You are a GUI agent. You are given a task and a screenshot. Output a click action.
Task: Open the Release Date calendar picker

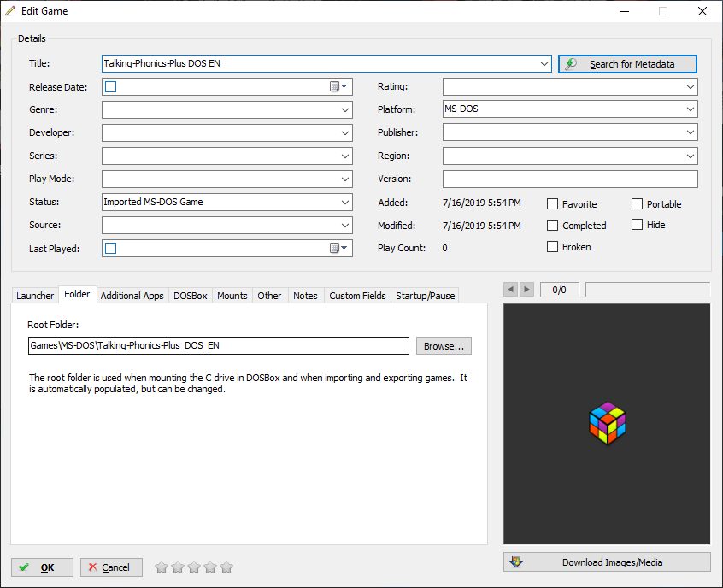click(x=339, y=86)
